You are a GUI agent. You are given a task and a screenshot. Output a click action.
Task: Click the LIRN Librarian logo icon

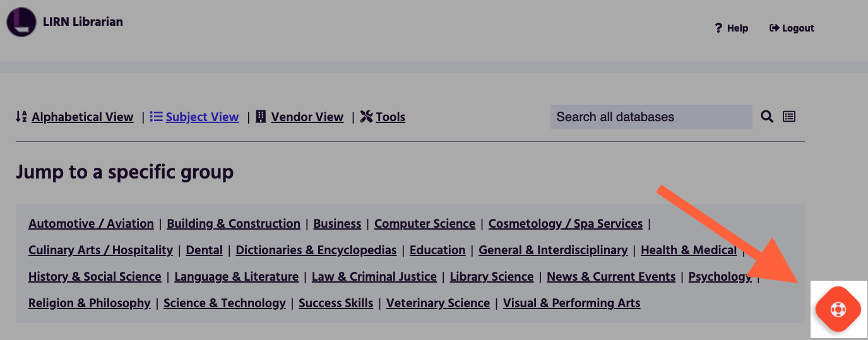point(21,21)
